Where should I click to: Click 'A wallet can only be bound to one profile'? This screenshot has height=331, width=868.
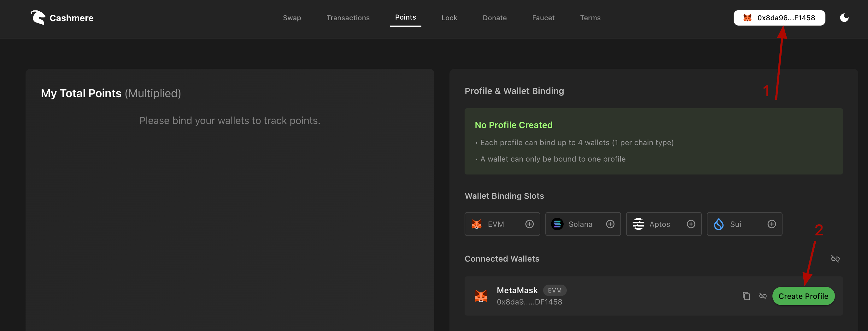coord(552,159)
